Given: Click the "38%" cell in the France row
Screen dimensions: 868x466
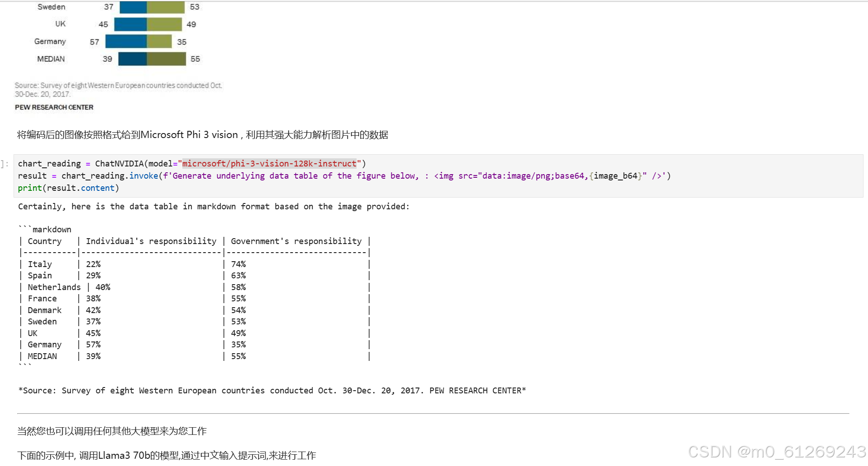Looking at the screenshot, I should (93, 299).
